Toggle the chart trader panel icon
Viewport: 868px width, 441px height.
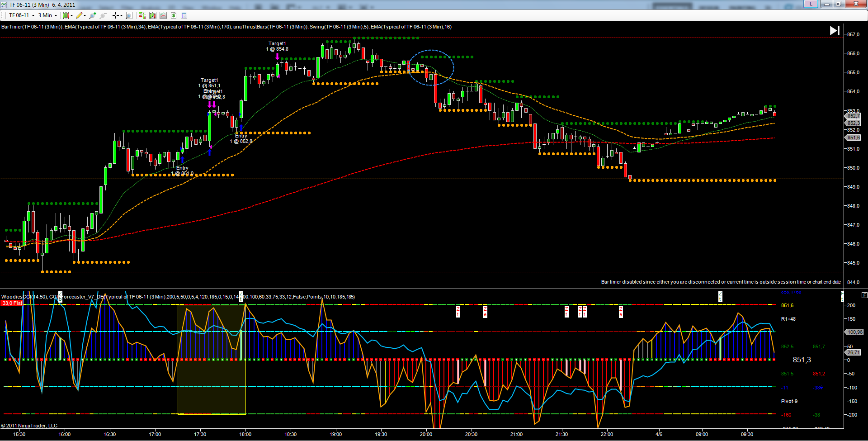(142, 15)
